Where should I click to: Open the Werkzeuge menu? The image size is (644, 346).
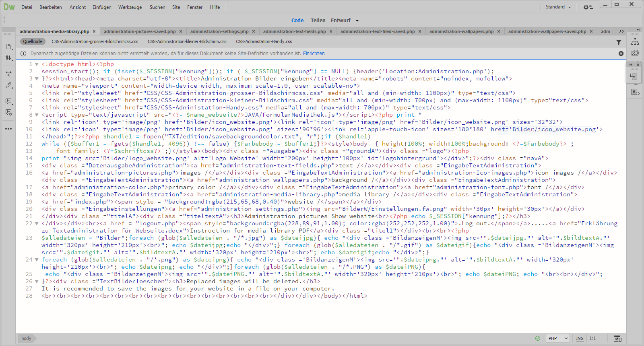click(x=130, y=7)
